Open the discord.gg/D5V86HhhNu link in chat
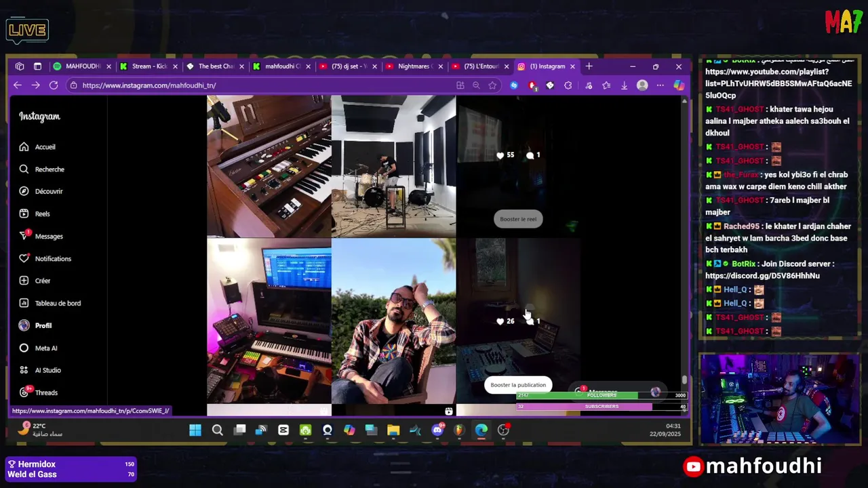The image size is (868, 488). click(x=762, y=276)
